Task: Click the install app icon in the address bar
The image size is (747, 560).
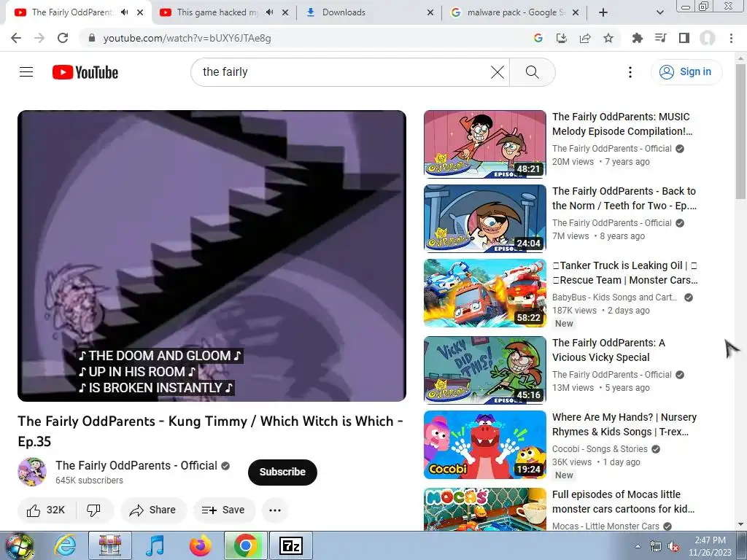Action: pos(562,38)
